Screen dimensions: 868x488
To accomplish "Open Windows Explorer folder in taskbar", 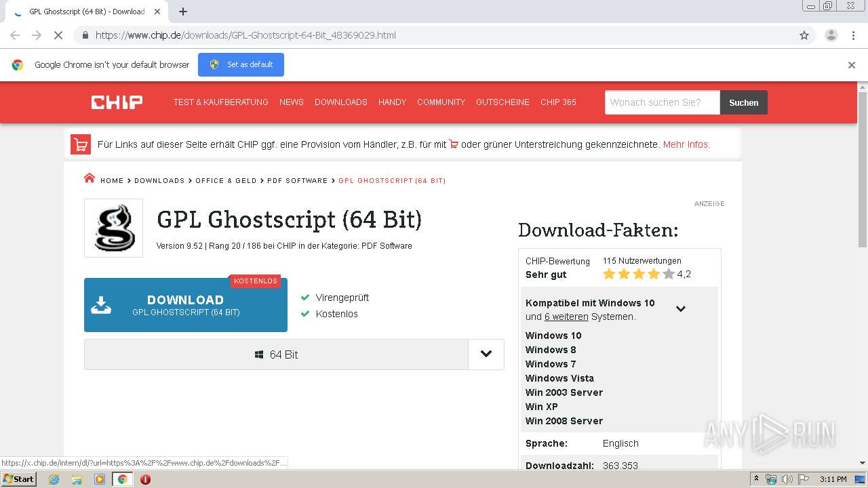I will (x=77, y=479).
